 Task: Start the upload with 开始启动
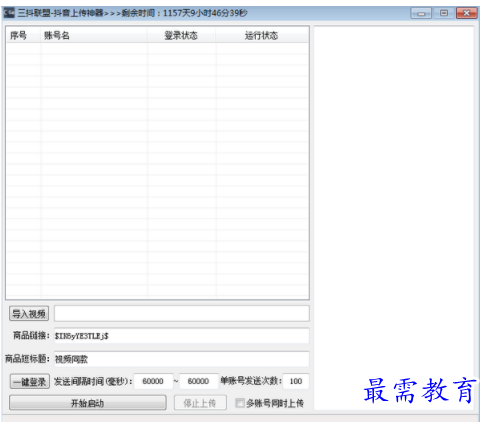click(x=88, y=403)
